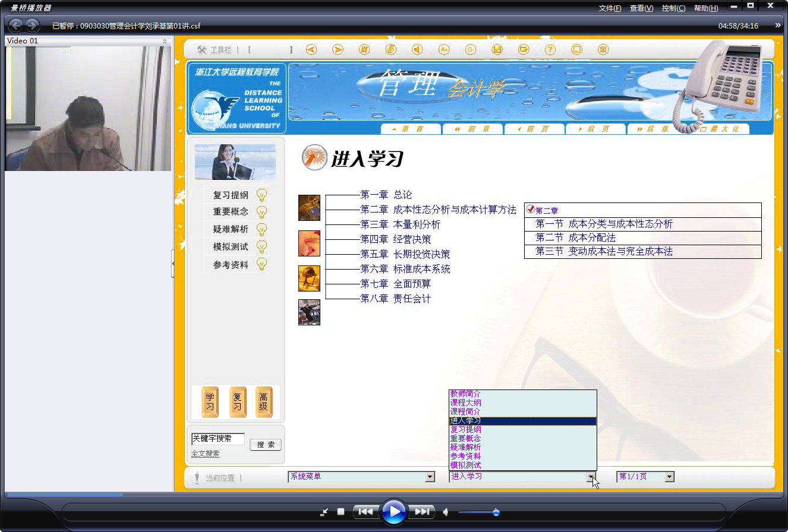Select 教师简介 in the dropdown list

tap(523, 394)
